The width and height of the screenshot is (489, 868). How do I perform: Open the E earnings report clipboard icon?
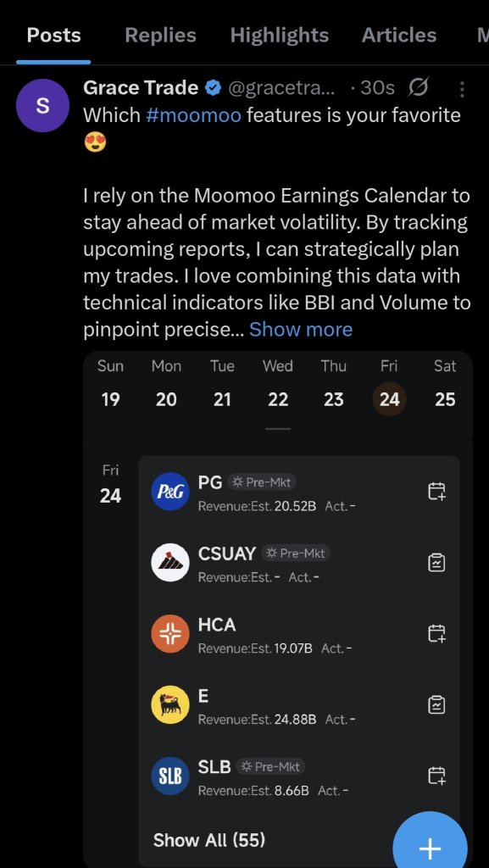click(437, 704)
